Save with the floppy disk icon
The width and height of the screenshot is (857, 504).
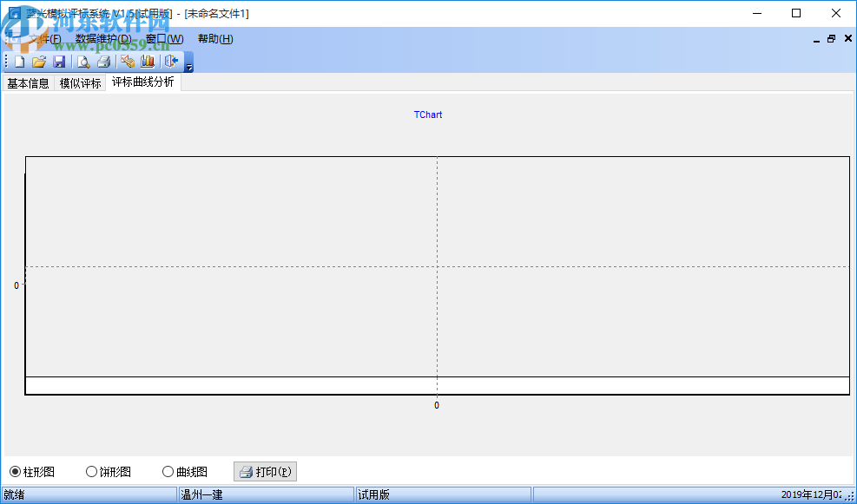(x=59, y=62)
